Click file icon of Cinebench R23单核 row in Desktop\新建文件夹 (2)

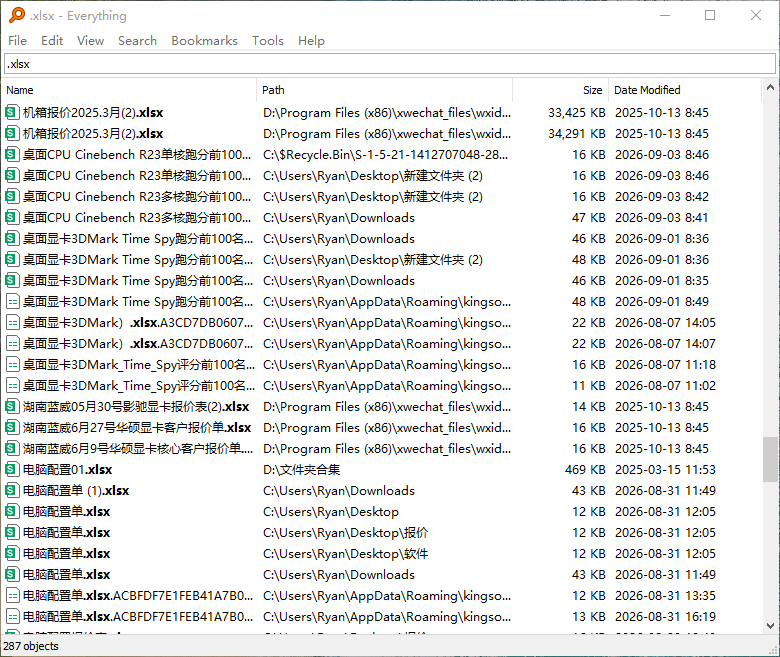click(x=12, y=175)
